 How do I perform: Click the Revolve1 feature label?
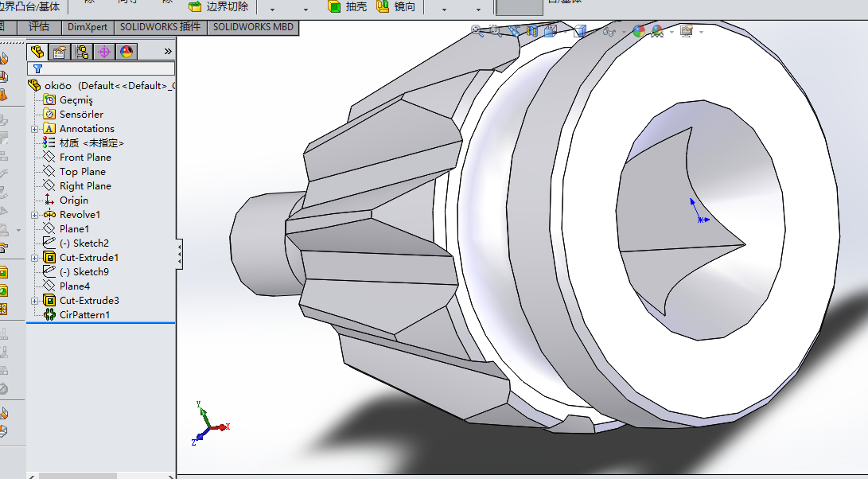point(80,214)
